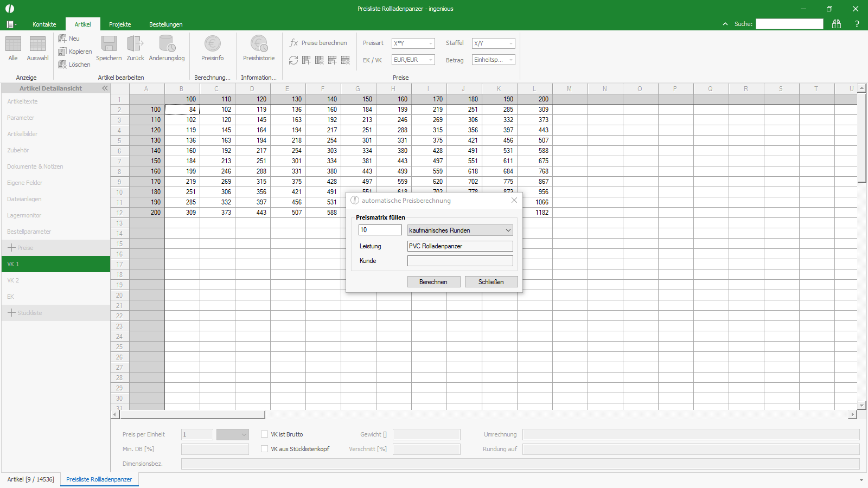Open the unit dropdown beside Preis per Einheit
This screenshot has width=868, height=488.
tap(232, 434)
